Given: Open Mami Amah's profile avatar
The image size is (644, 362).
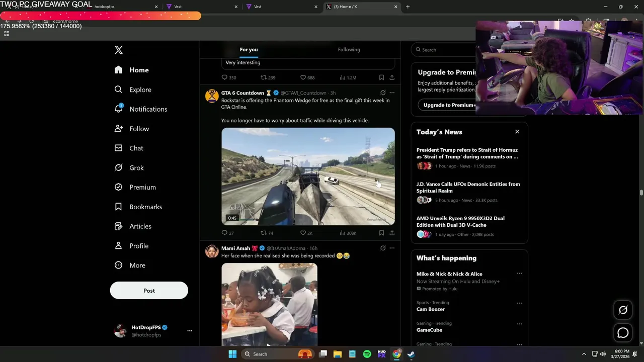Looking at the screenshot, I should [212, 251].
